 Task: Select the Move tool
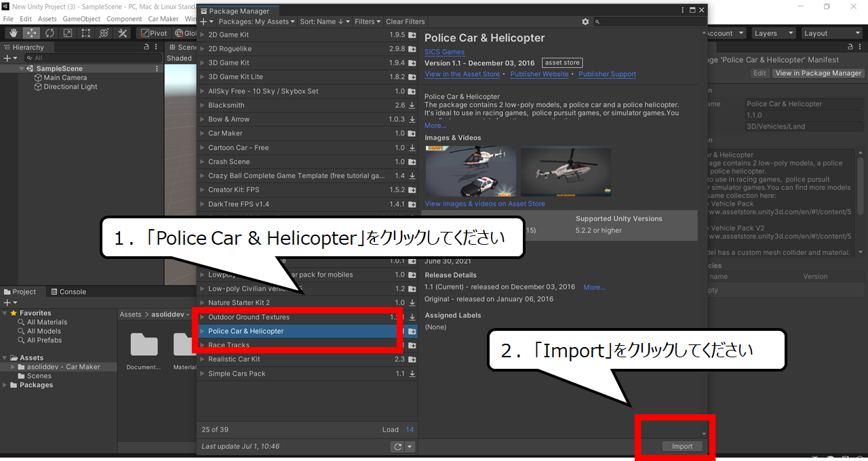coord(31,33)
